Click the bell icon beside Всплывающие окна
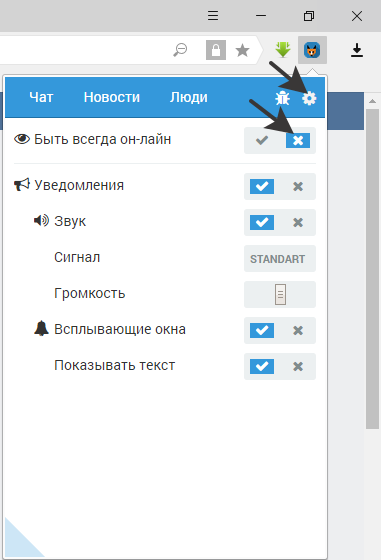This screenshot has height=560, width=381. pos(41,329)
